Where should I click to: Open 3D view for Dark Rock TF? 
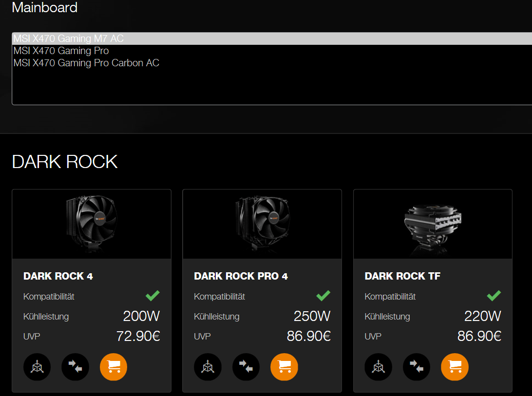pos(379,367)
